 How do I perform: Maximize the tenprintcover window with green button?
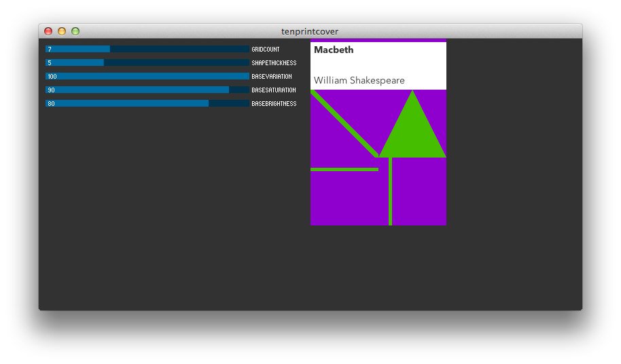75,31
